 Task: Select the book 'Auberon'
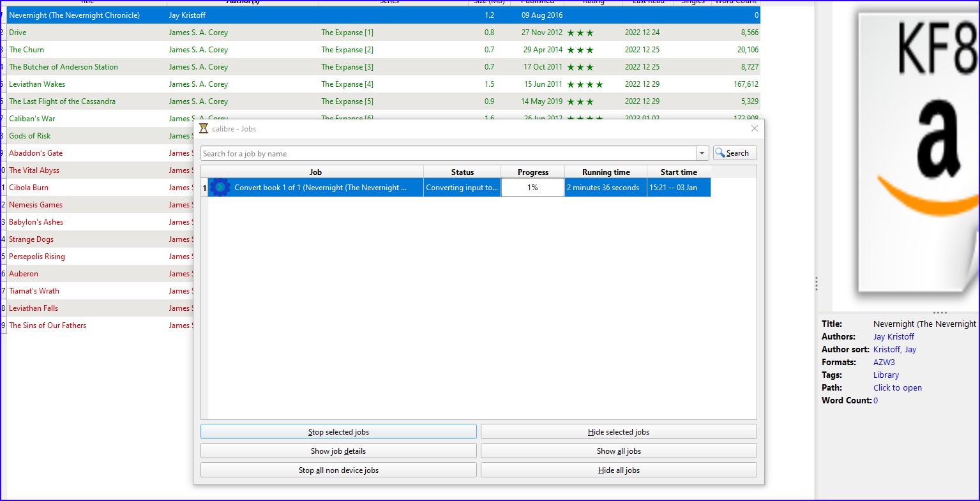coord(24,274)
